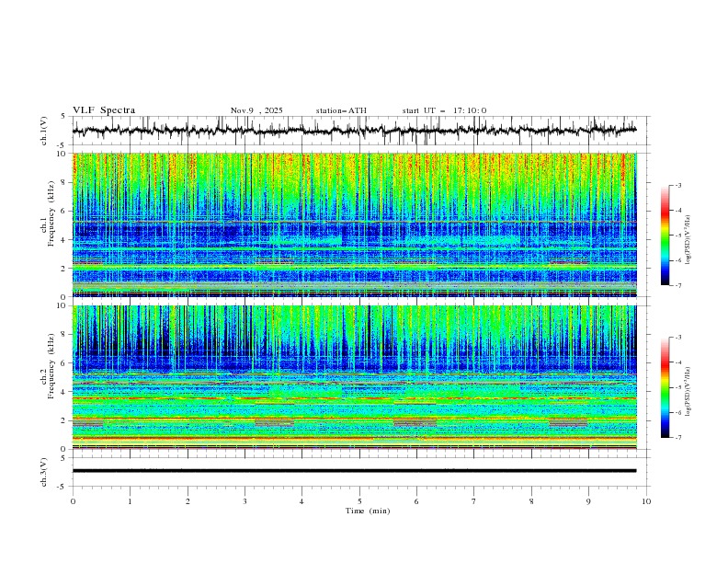Click time axis tick label '4'
Viewport: 728px width, 563px height.
pos(301,501)
